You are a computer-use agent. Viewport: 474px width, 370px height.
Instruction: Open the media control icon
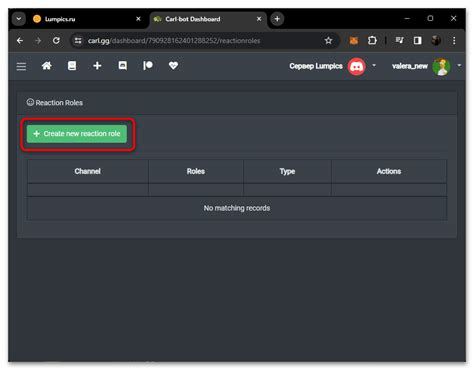pyautogui.click(x=399, y=41)
